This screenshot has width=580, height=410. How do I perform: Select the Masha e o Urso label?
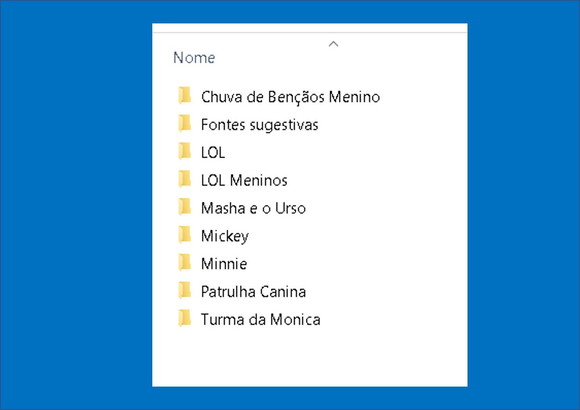pyautogui.click(x=253, y=208)
